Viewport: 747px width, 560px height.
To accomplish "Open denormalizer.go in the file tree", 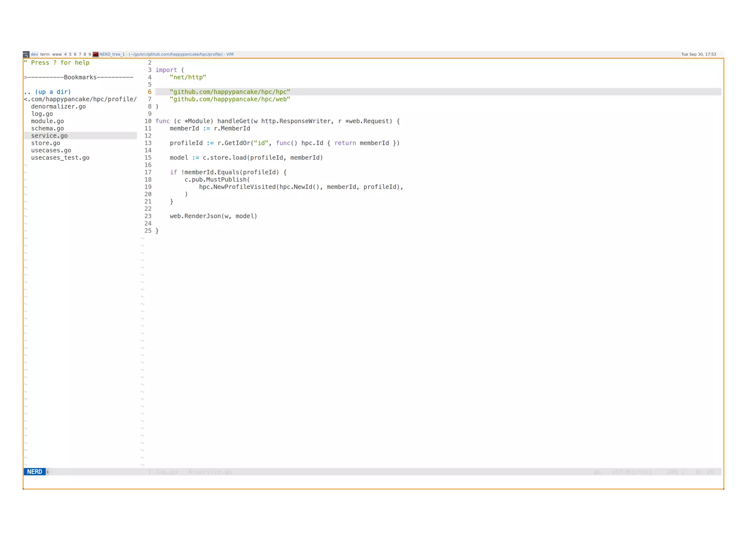I will tap(58, 106).
